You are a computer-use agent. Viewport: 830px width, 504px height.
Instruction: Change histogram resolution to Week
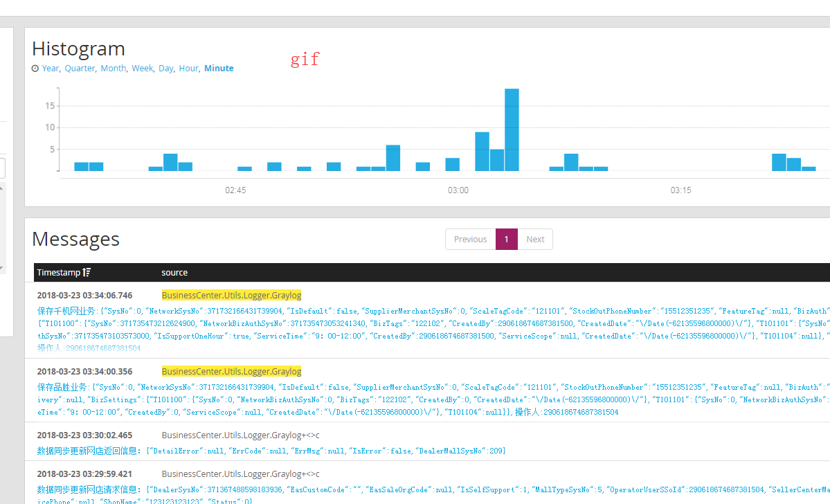pyautogui.click(x=143, y=69)
